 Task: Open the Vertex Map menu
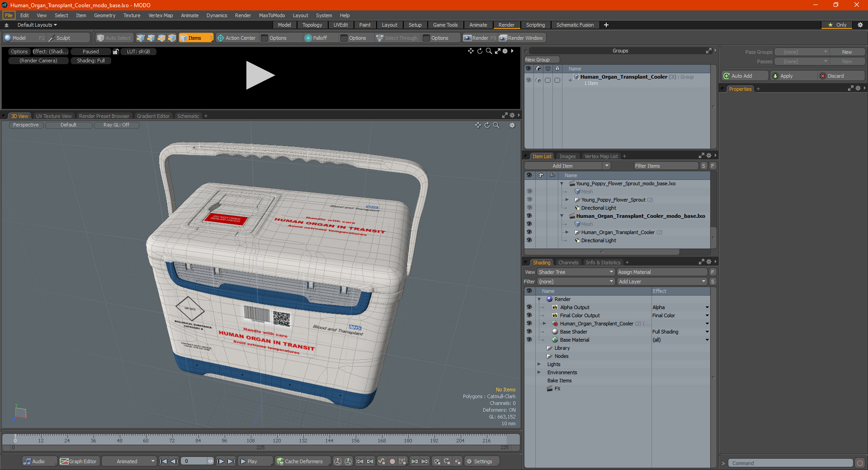click(x=160, y=15)
